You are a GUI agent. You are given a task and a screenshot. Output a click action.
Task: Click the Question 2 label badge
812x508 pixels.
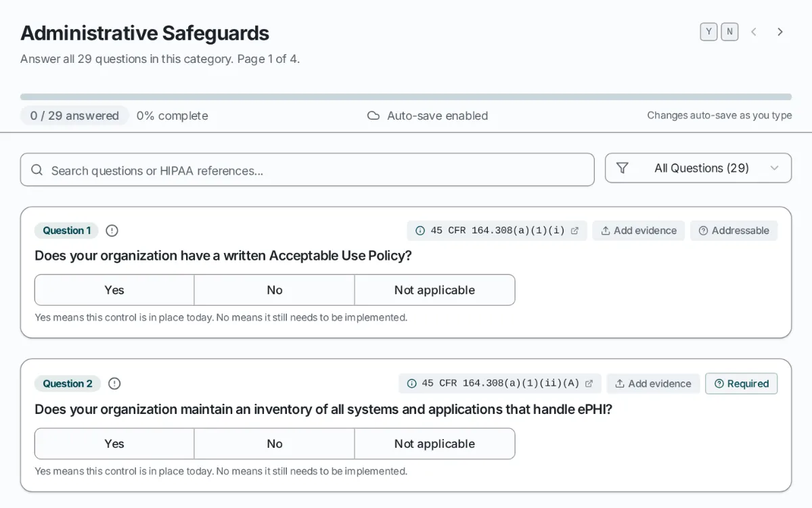68,384
